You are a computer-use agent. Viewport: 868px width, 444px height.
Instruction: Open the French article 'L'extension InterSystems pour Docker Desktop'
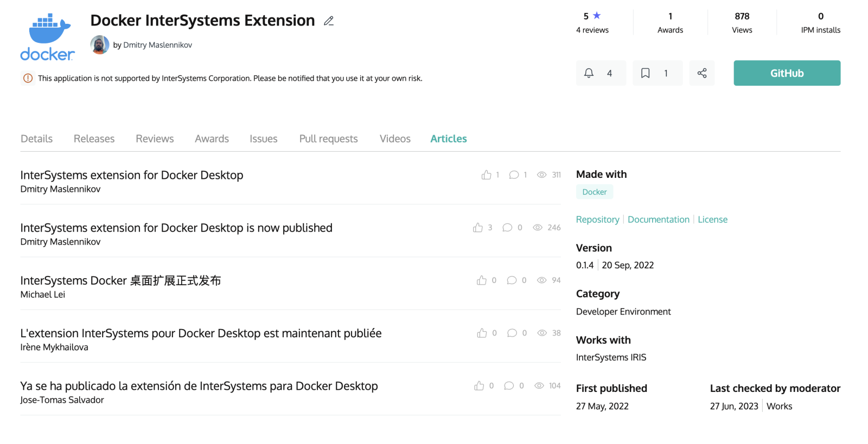tap(201, 333)
